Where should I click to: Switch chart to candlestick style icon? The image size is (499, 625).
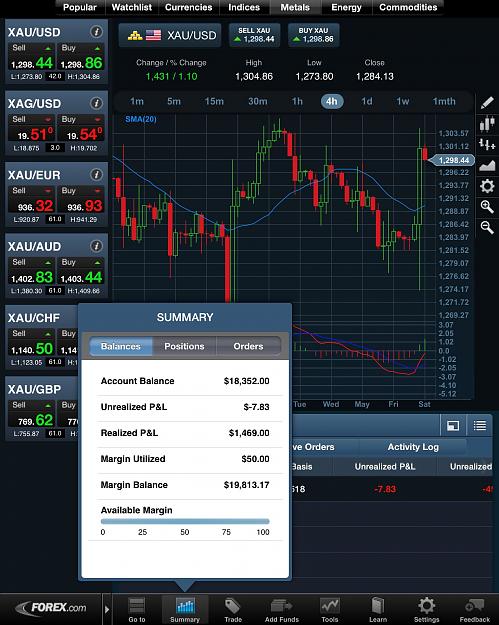487,124
